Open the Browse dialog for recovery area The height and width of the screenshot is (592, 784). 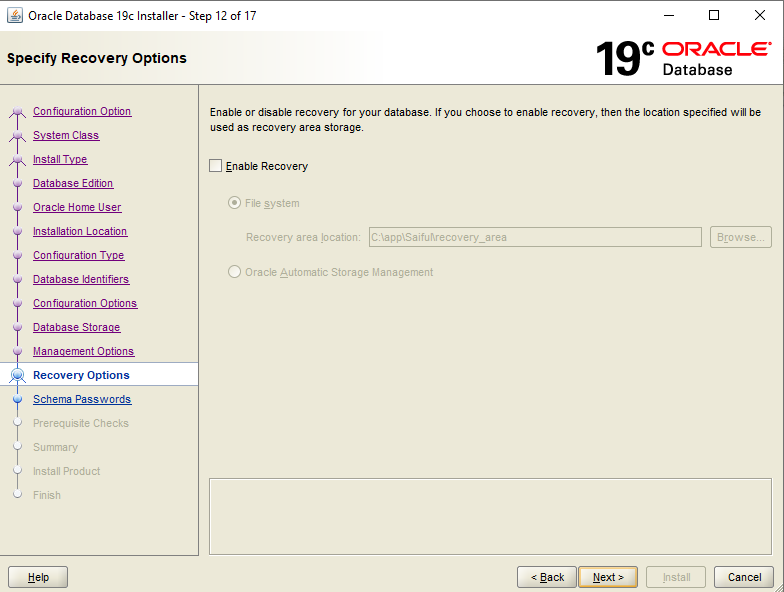tap(740, 237)
